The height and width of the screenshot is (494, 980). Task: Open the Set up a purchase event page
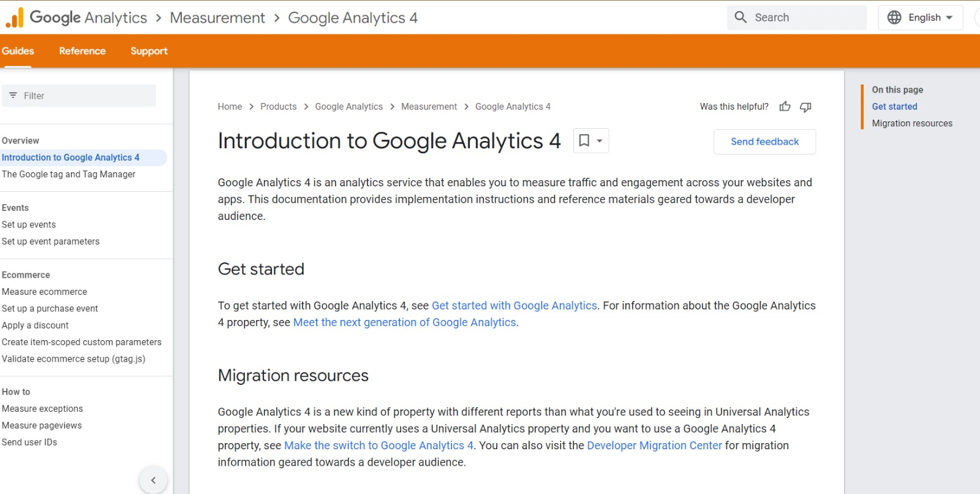(50, 308)
